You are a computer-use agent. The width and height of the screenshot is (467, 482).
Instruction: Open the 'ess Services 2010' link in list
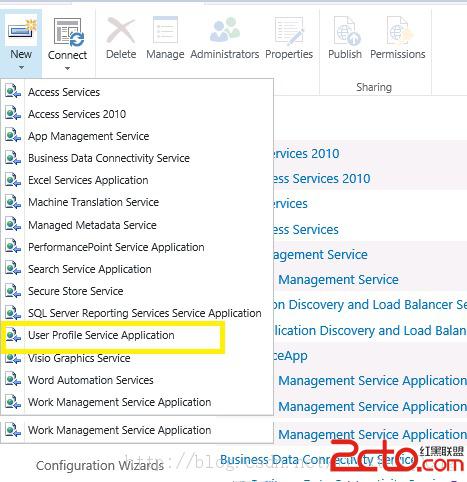tap(322, 179)
